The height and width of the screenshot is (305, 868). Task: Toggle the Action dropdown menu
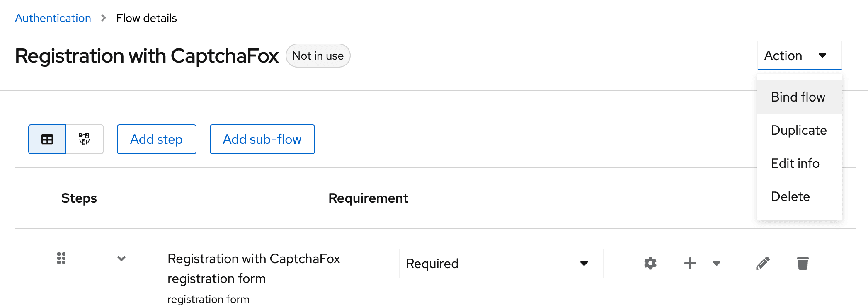tap(800, 56)
